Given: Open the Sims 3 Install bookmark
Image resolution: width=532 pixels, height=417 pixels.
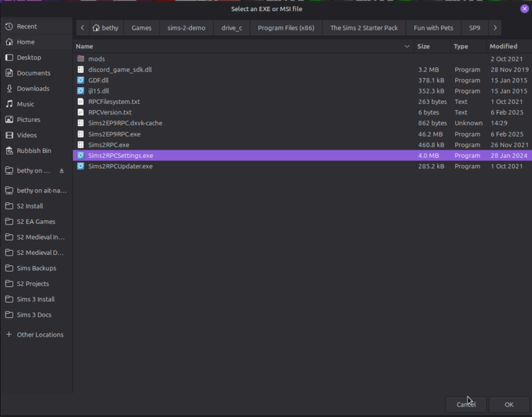Looking at the screenshot, I should pos(36,299).
